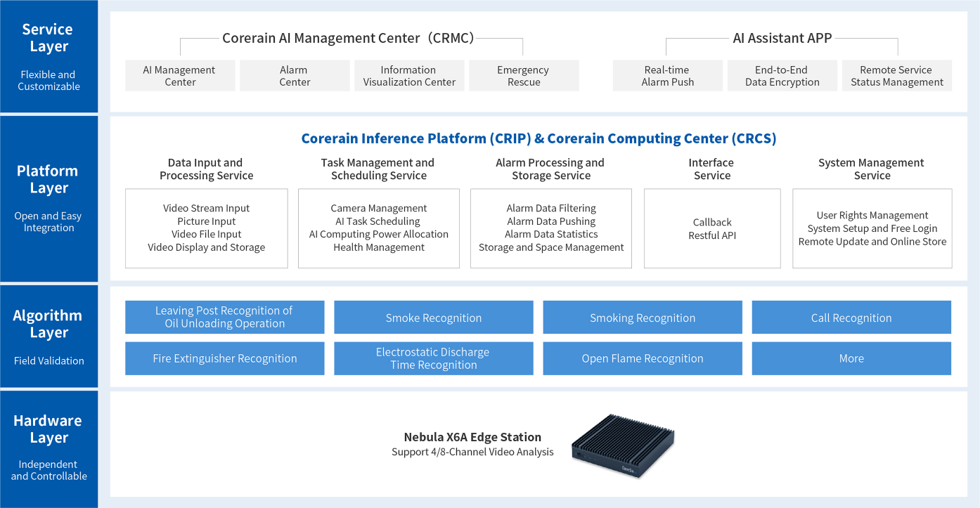Click Remote Update and Online Store
Image resolution: width=980 pixels, height=508 pixels.
pyautogui.click(x=872, y=241)
